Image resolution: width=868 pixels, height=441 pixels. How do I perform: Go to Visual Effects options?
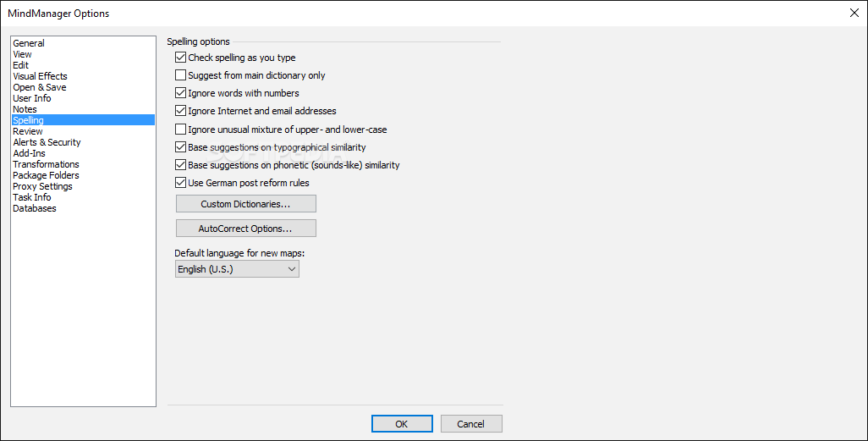click(x=40, y=76)
